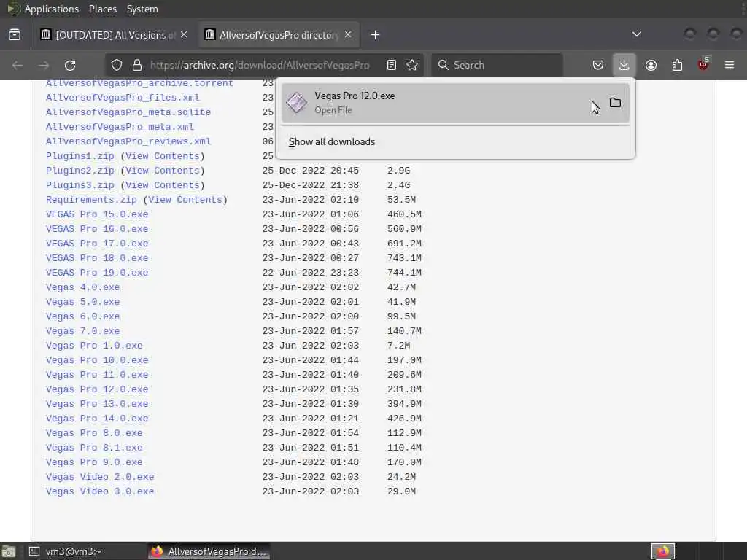
Task: Download Vegas Pro 10.0.exe
Action: pyautogui.click(x=97, y=360)
